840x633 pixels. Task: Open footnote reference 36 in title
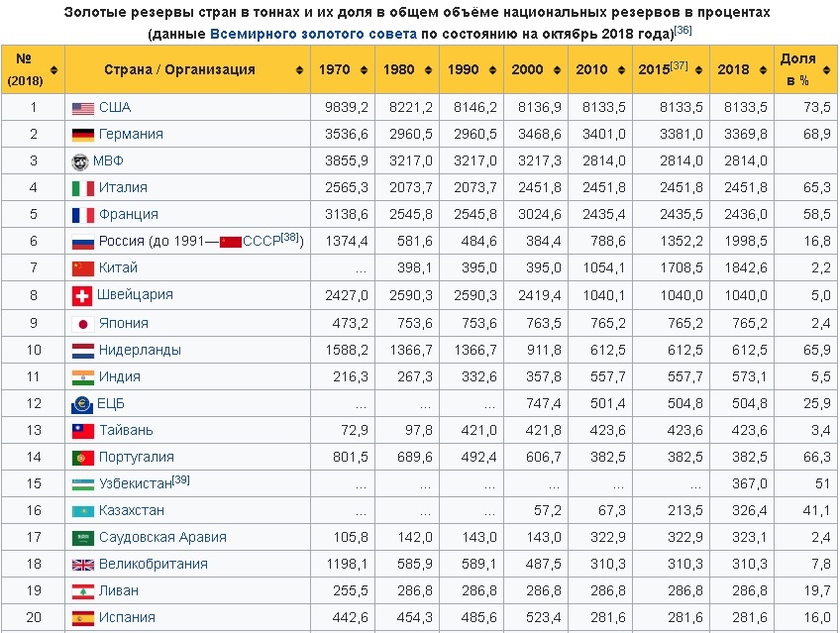[682, 30]
